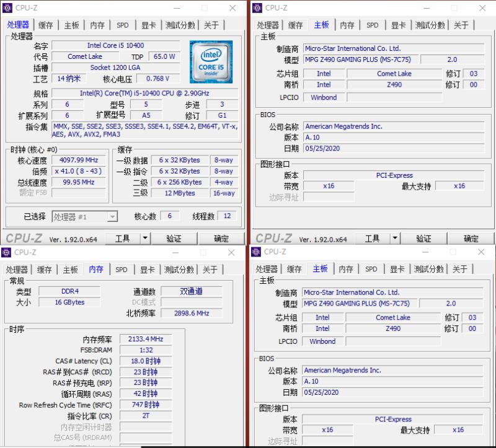Open 显卡 tab in bottom-right CPU-Z window
This screenshot has height=448, width=496.
coord(397,269)
